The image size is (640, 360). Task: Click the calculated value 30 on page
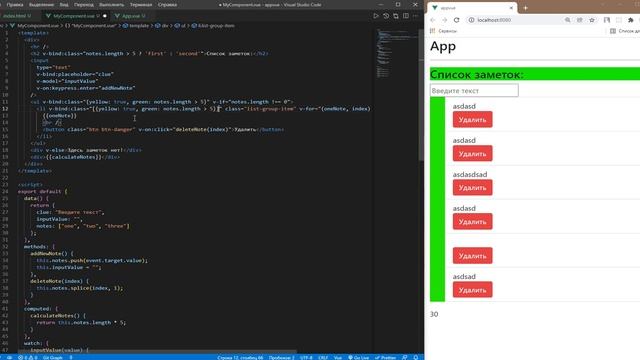pyautogui.click(x=434, y=314)
